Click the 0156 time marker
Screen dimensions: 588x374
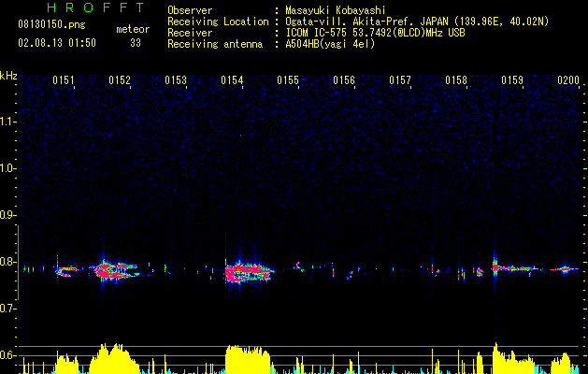pyautogui.click(x=344, y=80)
